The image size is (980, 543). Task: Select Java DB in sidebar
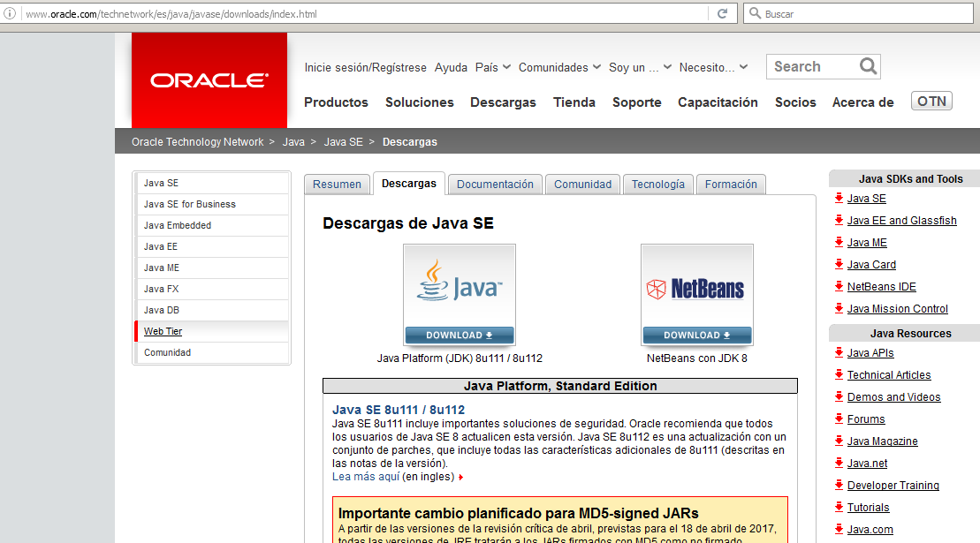click(x=212, y=310)
